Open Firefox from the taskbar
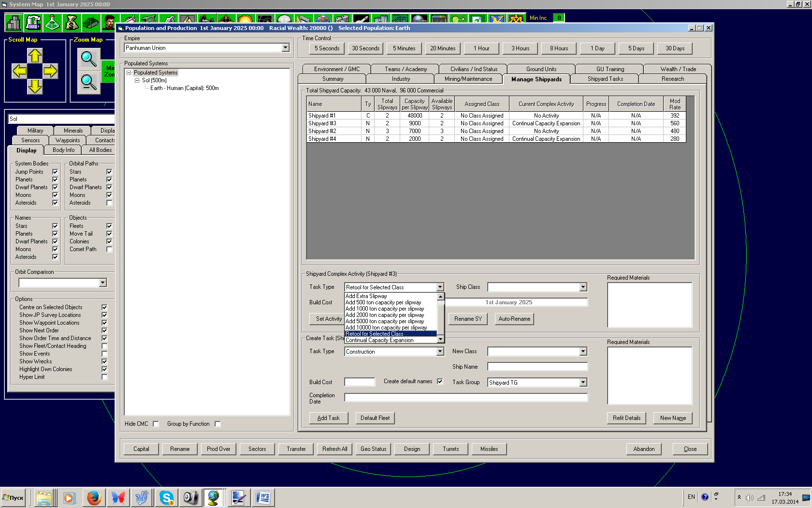This screenshot has width=812, height=508. click(x=94, y=497)
